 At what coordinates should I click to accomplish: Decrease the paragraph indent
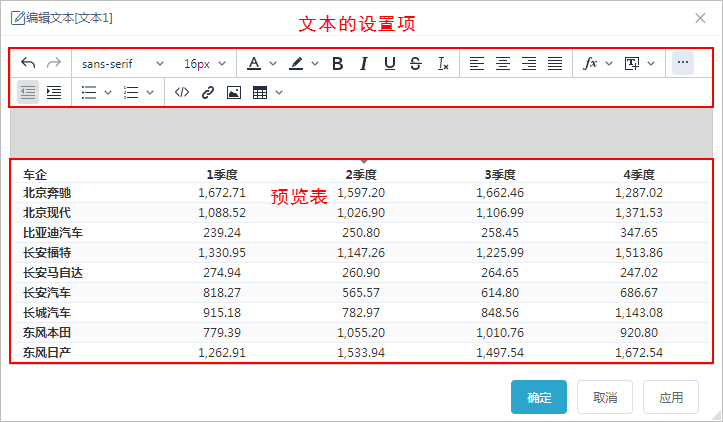tap(28, 92)
